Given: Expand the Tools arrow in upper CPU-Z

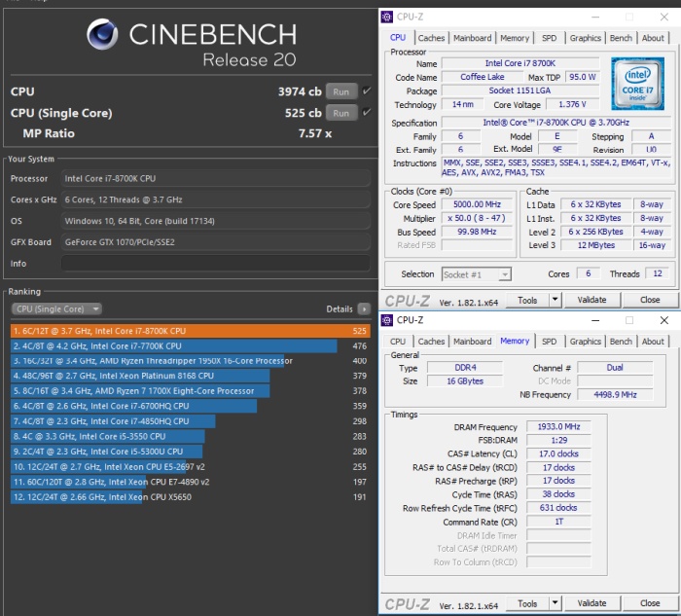Looking at the screenshot, I should (x=556, y=300).
